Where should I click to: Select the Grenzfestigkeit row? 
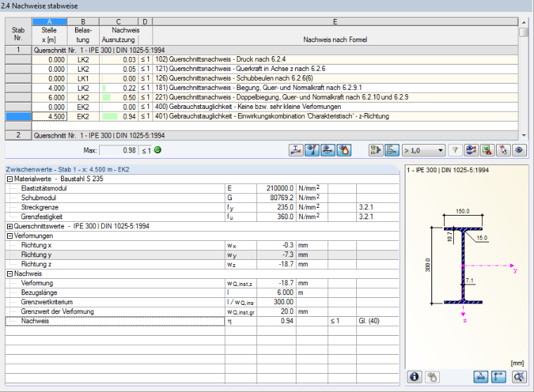202,217
